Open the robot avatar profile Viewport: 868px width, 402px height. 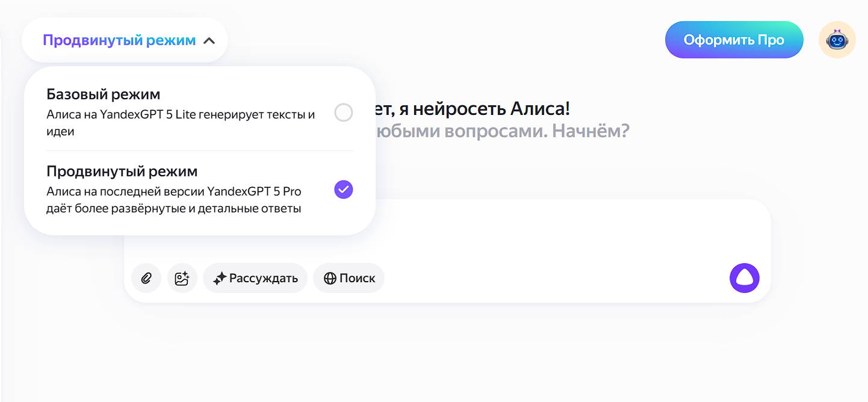coord(837,40)
